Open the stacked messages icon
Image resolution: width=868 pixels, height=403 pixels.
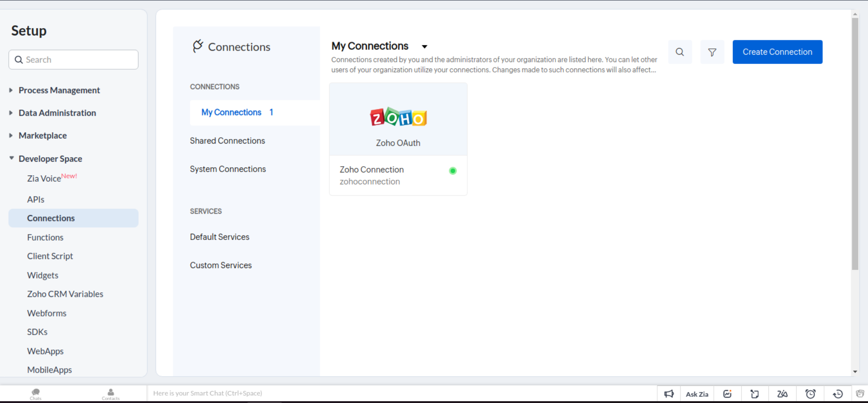(860, 394)
